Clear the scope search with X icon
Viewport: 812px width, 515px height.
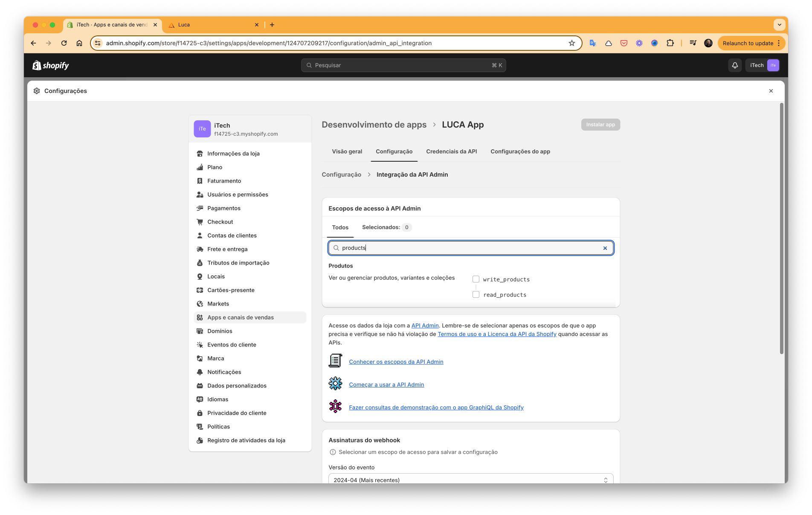coord(605,248)
